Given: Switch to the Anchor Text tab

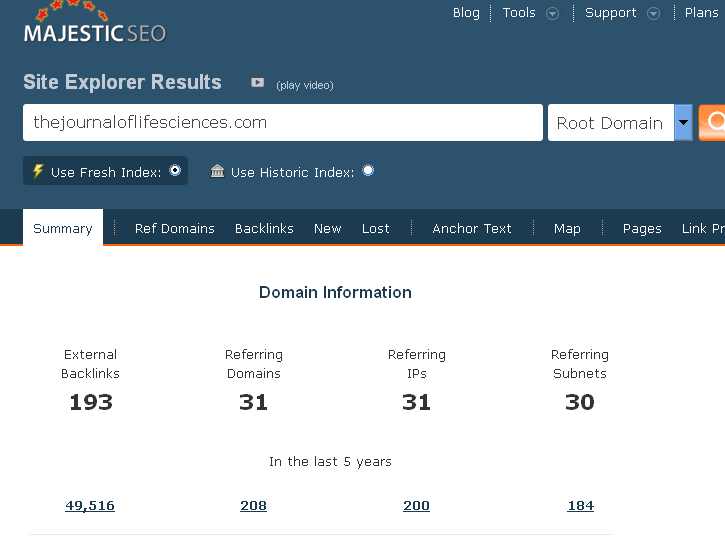Looking at the screenshot, I should coord(472,228).
